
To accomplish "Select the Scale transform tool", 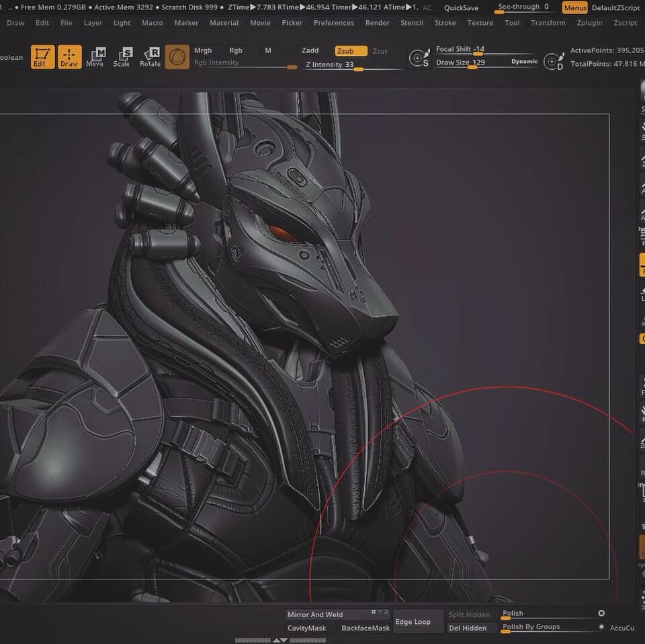I will tap(122, 56).
